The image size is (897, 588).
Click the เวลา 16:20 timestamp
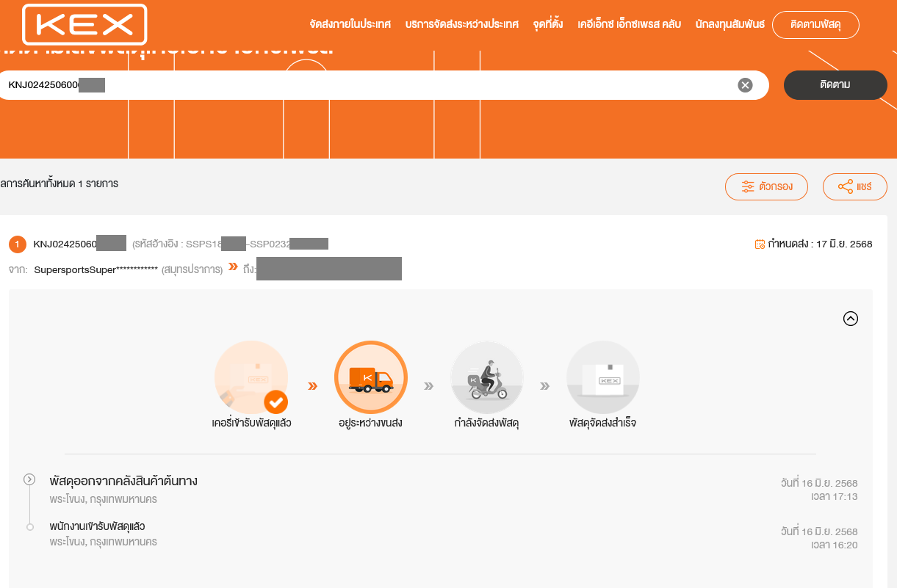tap(834, 545)
